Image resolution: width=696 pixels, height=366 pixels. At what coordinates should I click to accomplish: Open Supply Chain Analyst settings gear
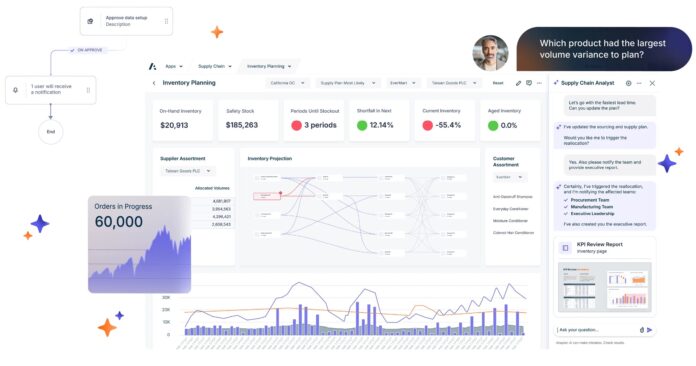629,83
